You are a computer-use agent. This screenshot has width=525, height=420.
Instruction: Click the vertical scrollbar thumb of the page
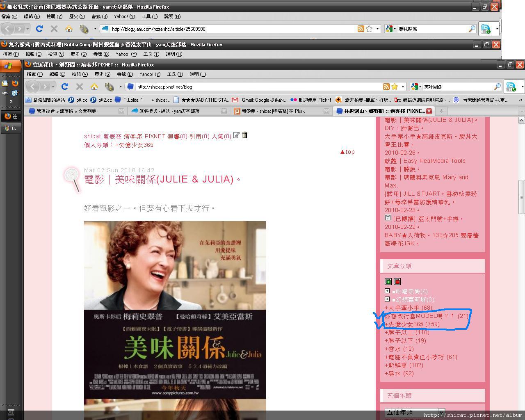coord(521,197)
